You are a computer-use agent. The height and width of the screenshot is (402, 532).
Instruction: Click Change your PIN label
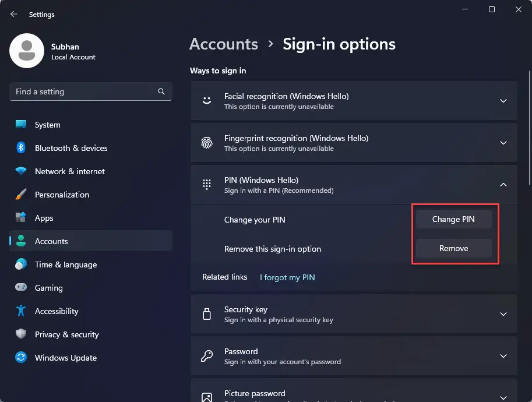point(255,220)
